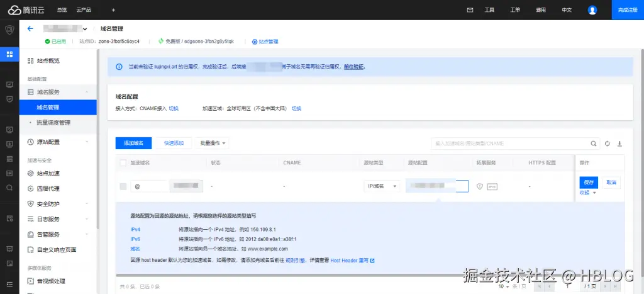Click the page number input in pagination
The image size is (644, 294).
pos(568,286)
